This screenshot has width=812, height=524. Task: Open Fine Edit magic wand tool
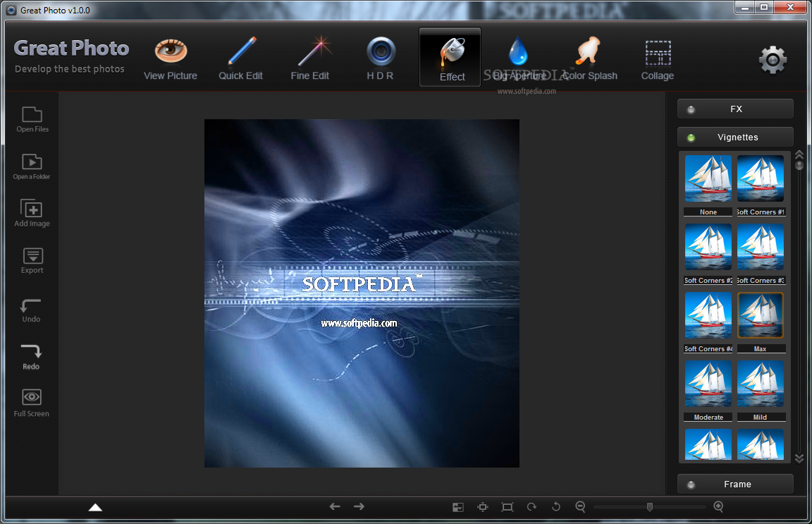(310, 59)
